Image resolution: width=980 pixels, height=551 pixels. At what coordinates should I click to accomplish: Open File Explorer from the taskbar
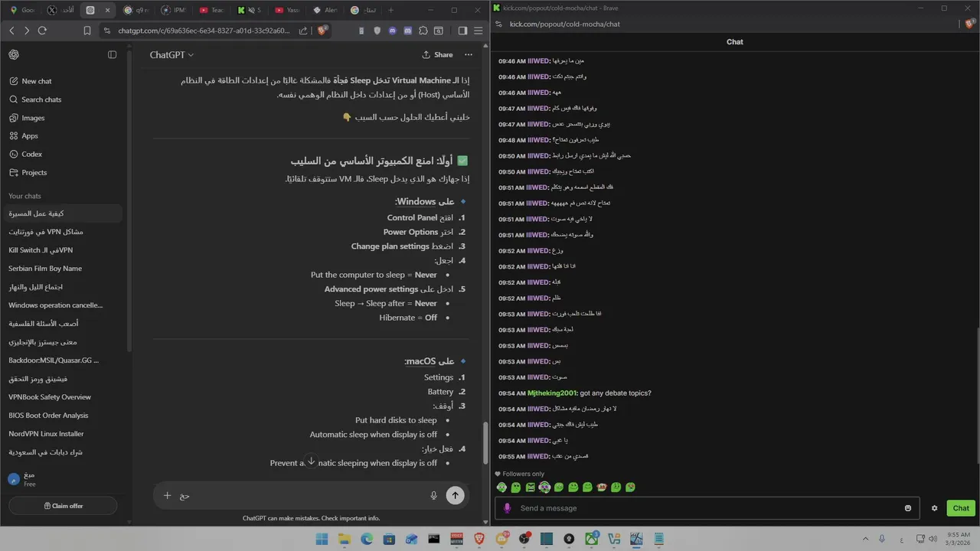click(345, 539)
